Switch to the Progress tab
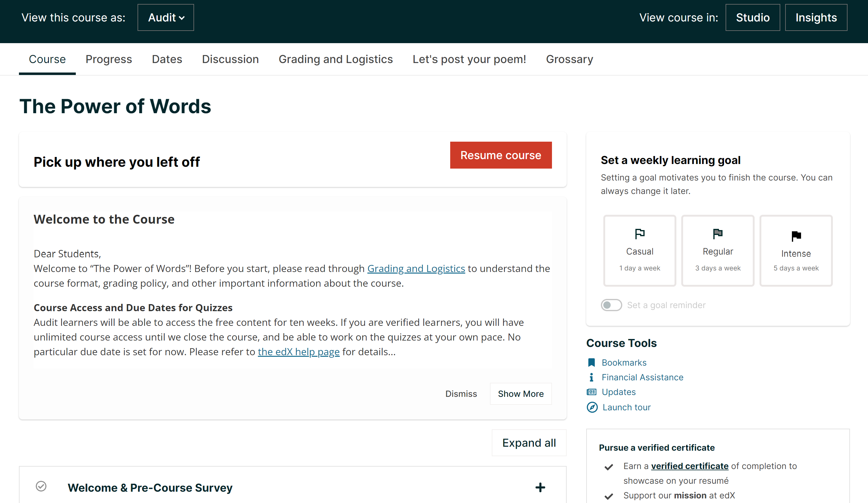868x503 pixels. coord(108,59)
